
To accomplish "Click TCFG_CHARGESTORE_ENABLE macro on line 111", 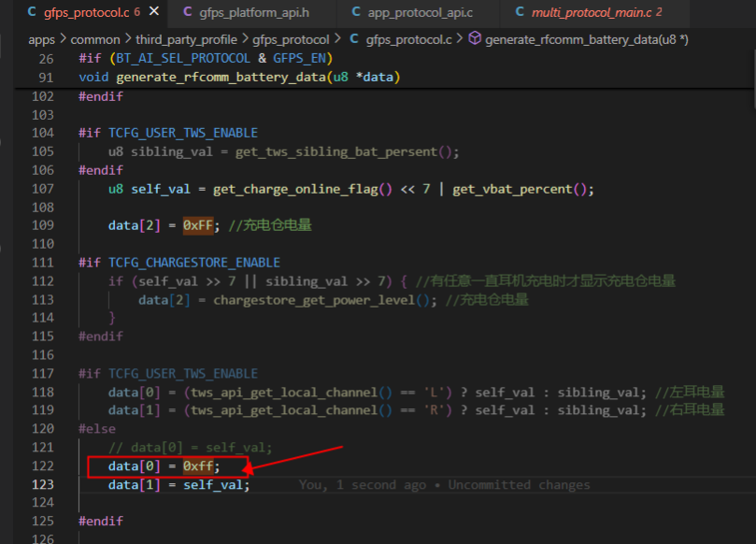I will (194, 263).
